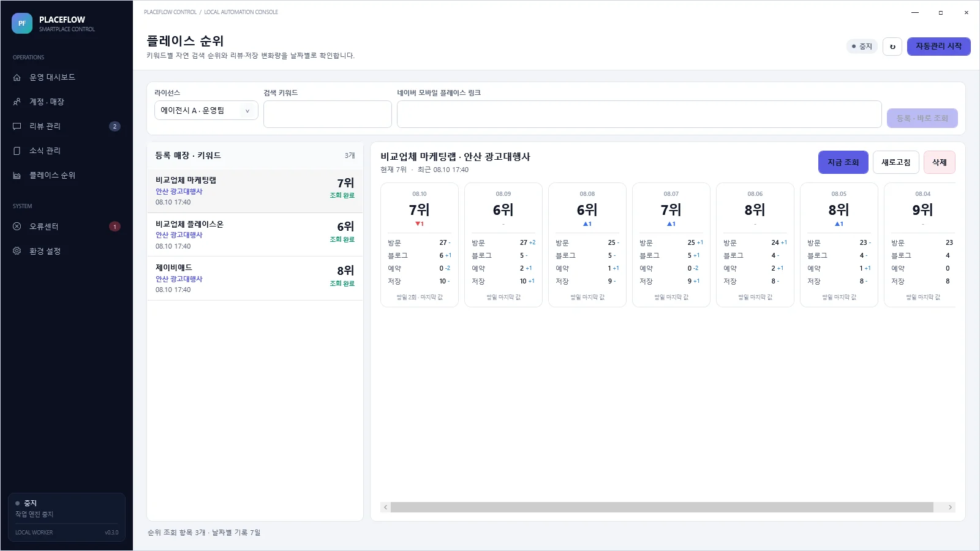
Task: Click the refresh icon button in header
Action: pyautogui.click(x=892, y=47)
